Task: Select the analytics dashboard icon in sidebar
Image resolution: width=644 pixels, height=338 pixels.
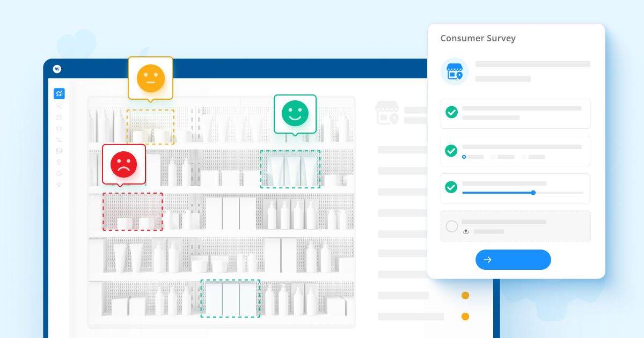Action: 59,93
